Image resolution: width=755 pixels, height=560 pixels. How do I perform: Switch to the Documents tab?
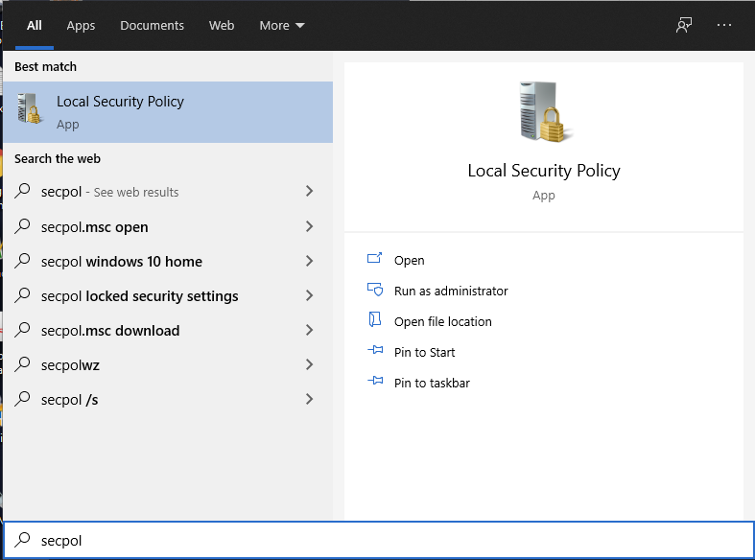click(x=152, y=26)
